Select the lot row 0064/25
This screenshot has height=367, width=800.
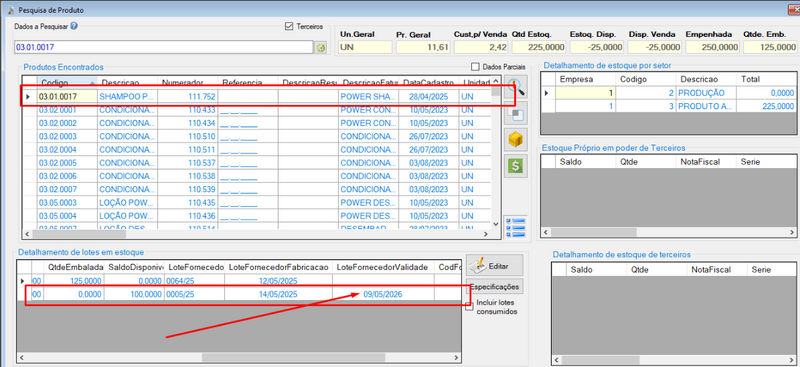(x=240, y=281)
